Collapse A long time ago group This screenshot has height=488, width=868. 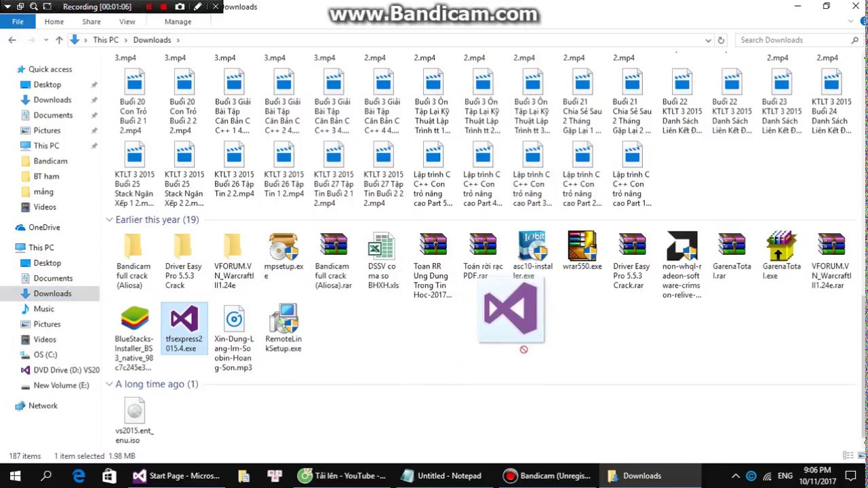(109, 384)
